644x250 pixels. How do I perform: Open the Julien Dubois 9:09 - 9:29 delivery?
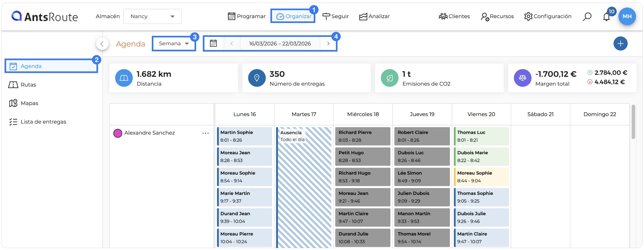tap(422, 197)
